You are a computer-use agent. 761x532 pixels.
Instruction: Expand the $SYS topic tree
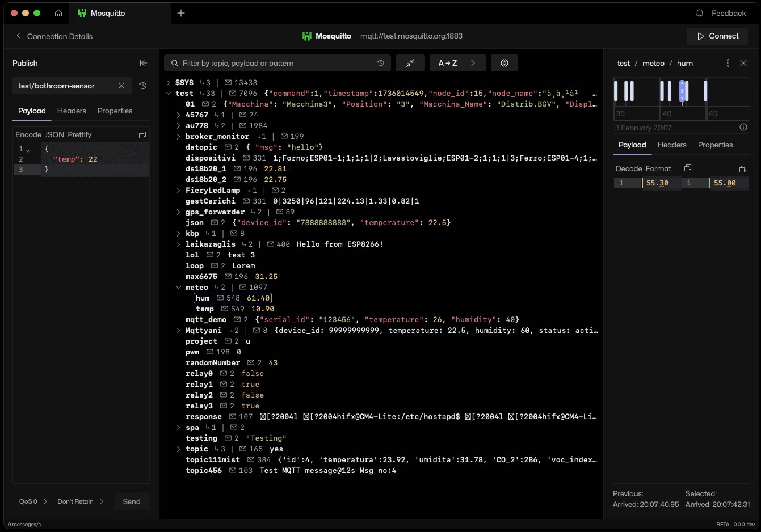pyautogui.click(x=167, y=82)
